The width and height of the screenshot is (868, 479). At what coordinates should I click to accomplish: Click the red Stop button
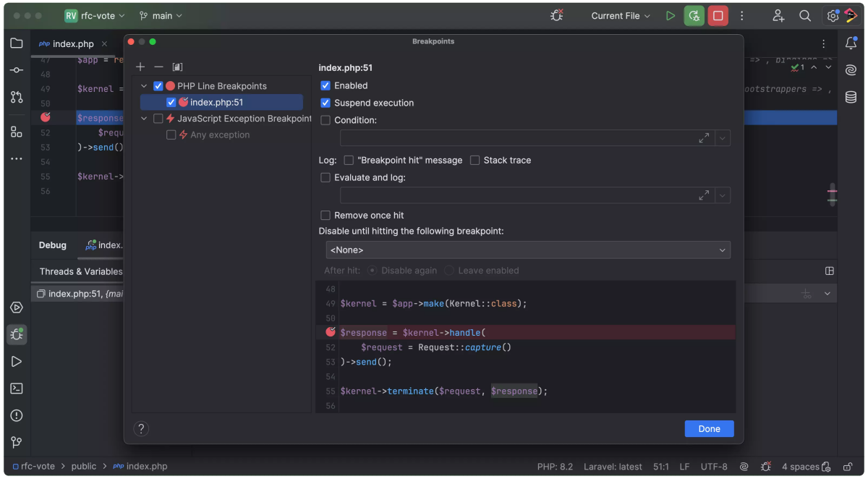[718, 15]
